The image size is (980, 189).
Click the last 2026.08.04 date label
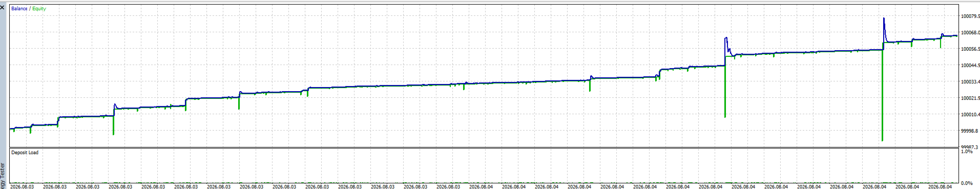(x=940, y=186)
